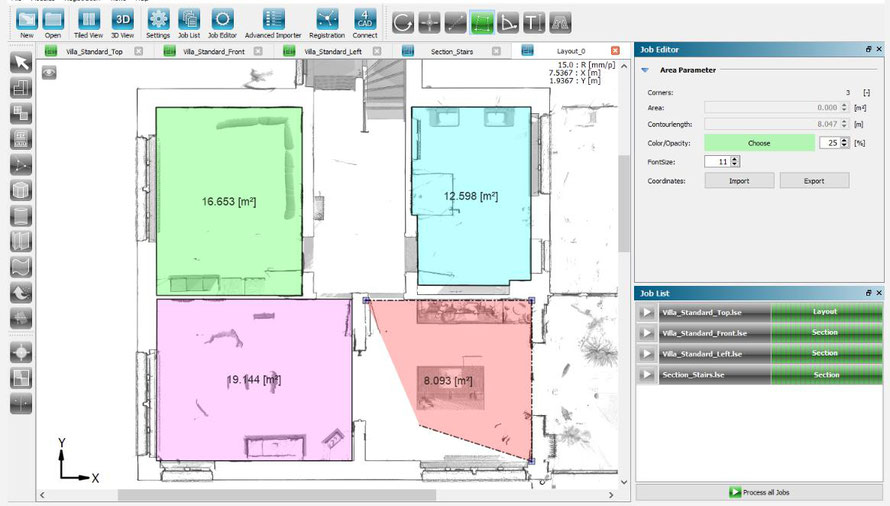Viewport: 890px width, 506px height.
Task: Undock the Job List panel
Action: 868,293
